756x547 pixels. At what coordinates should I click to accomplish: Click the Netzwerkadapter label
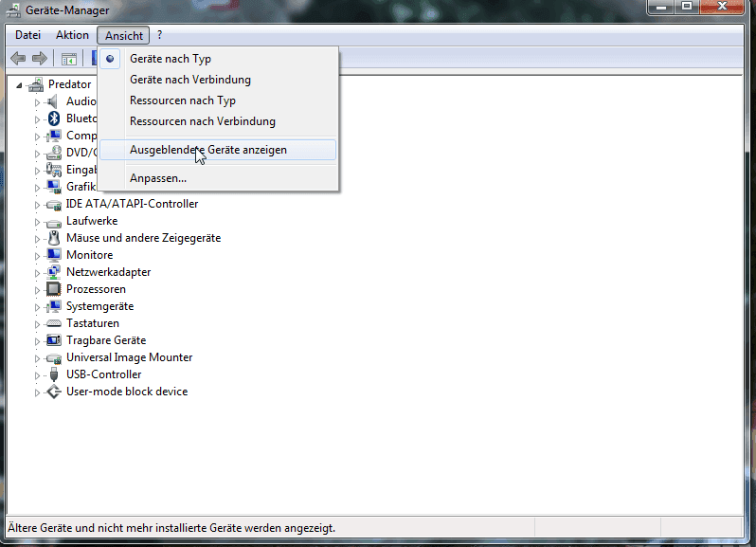(x=109, y=272)
